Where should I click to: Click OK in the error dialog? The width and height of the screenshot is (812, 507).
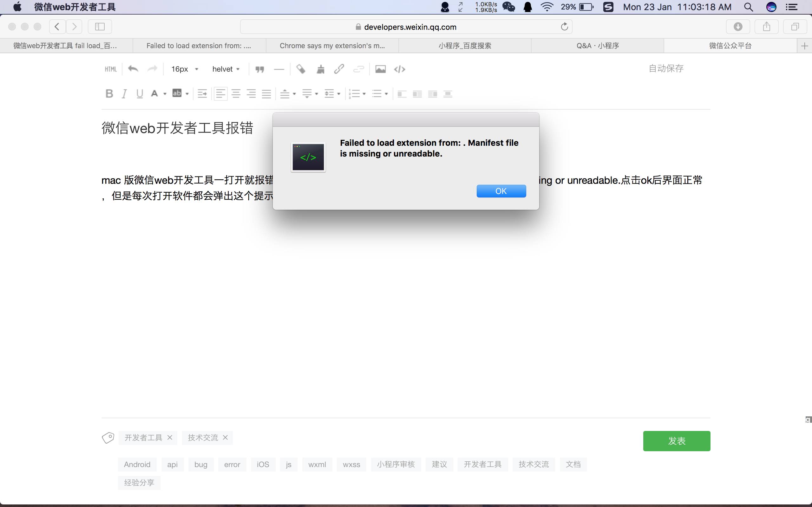coord(501,191)
